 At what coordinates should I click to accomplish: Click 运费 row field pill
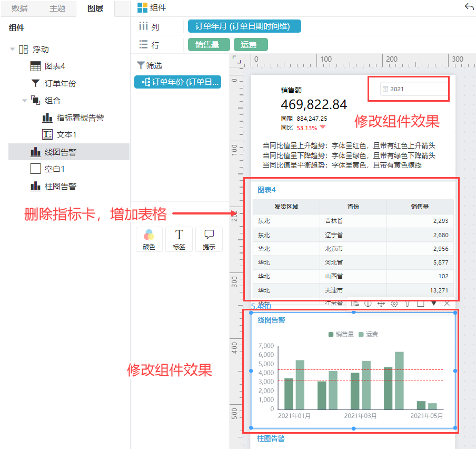click(x=251, y=45)
